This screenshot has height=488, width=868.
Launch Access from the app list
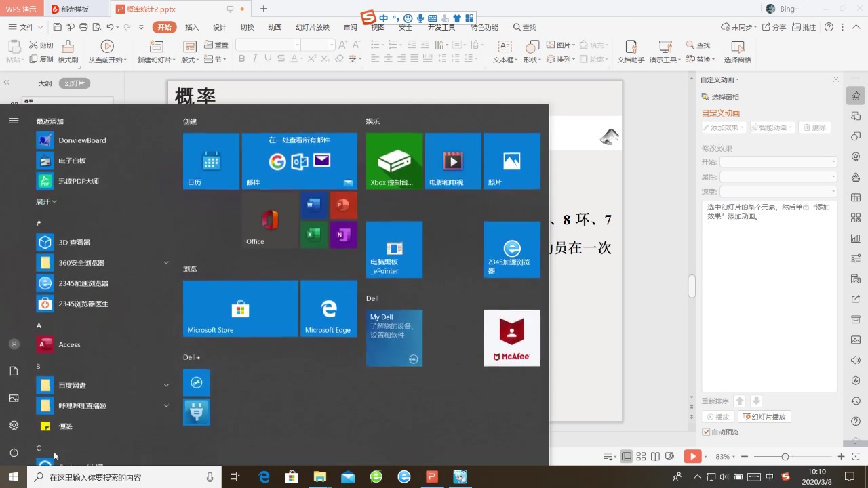coord(102,344)
